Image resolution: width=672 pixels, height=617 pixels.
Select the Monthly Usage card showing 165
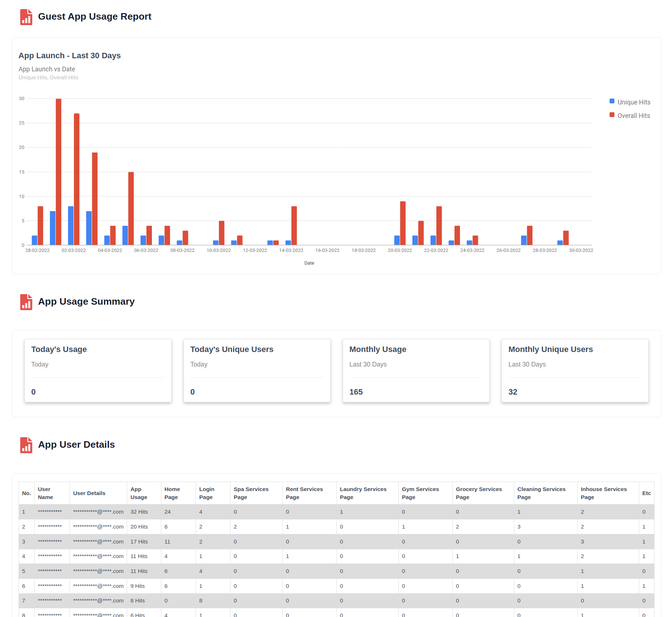click(x=416, y=370)
